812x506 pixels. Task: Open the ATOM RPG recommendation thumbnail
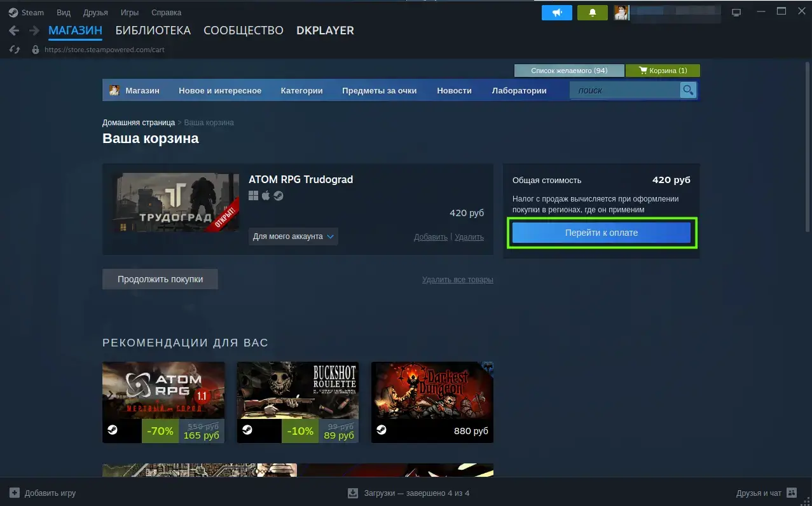163,390
